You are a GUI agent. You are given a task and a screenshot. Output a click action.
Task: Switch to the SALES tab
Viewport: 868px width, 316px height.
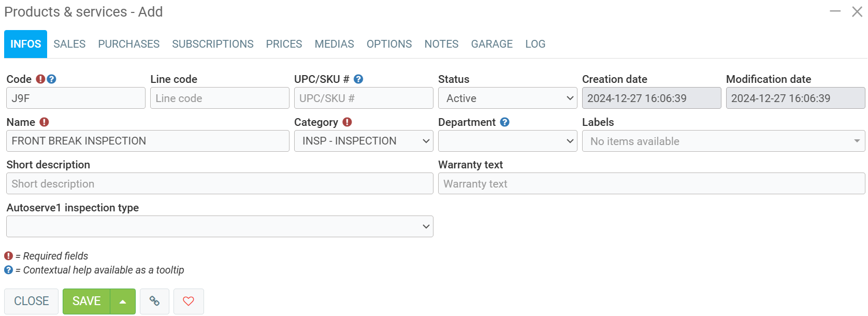(x=69, y=44)
